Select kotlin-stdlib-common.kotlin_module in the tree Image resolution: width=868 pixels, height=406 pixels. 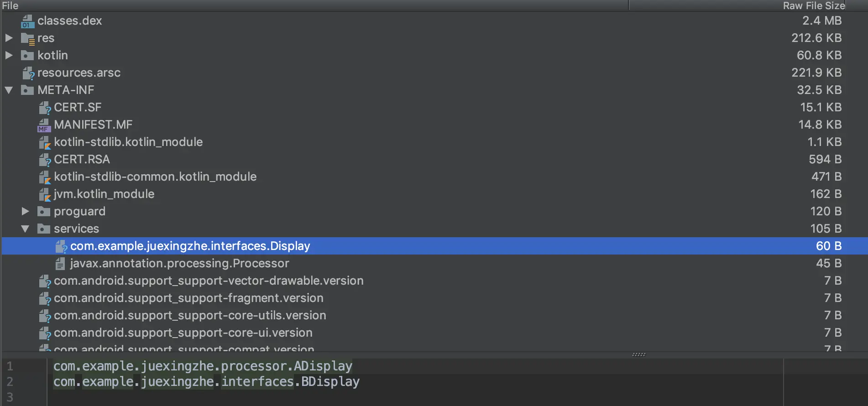[155, 177]
